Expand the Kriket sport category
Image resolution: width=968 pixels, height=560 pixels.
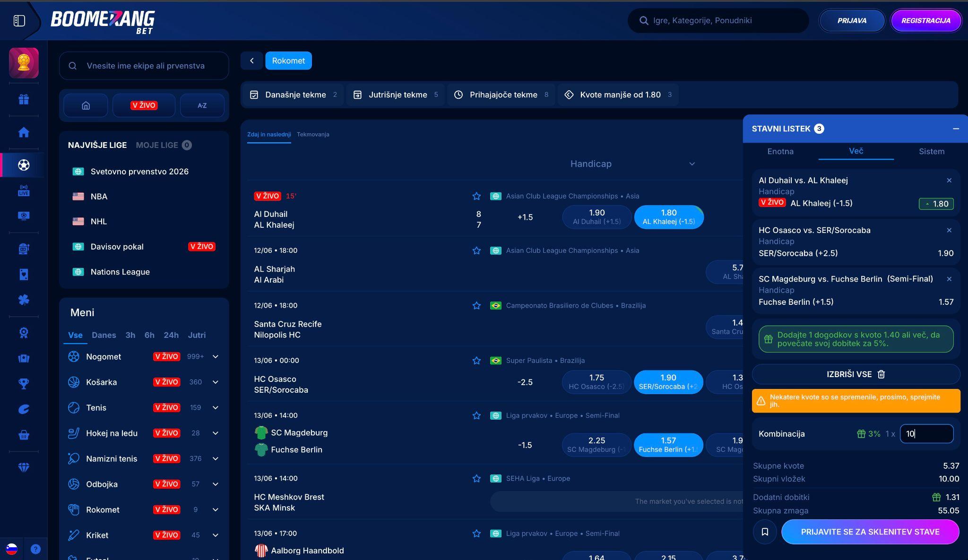[x=216, y=535]
